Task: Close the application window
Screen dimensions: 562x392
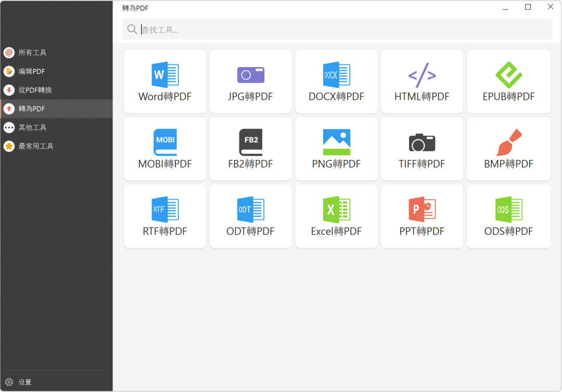Action: click(x=551, y=7)
